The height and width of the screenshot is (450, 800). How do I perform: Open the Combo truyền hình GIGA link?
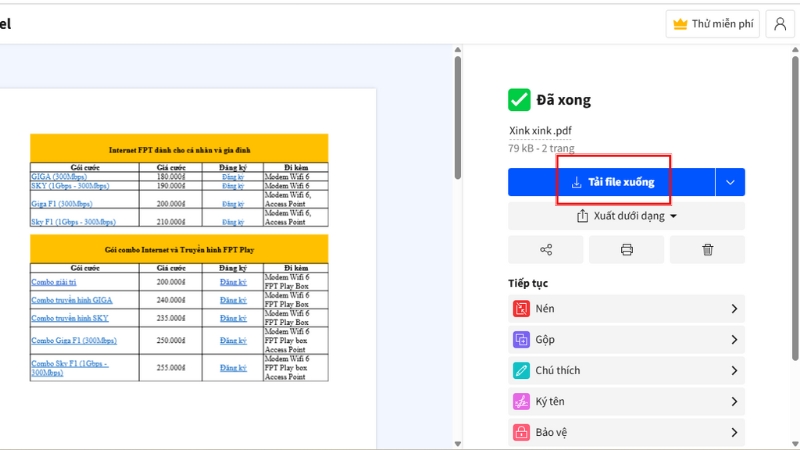click(x=71, y=299)
